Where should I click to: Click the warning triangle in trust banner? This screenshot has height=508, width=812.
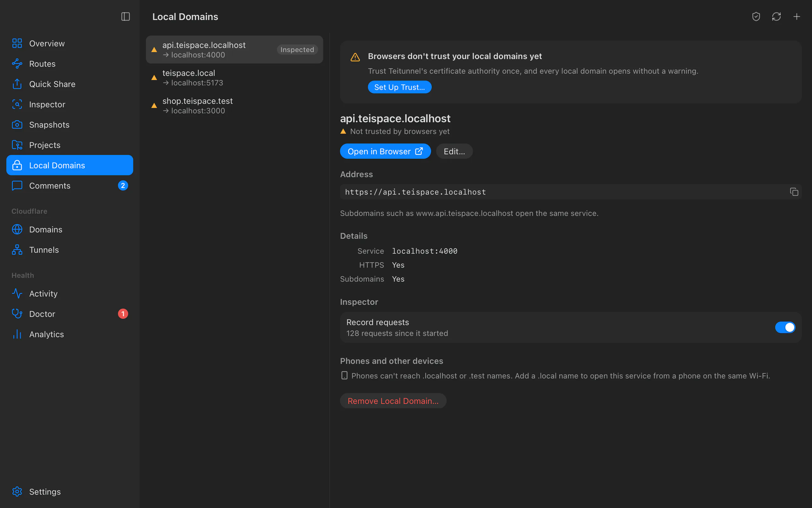pos(355,57)
